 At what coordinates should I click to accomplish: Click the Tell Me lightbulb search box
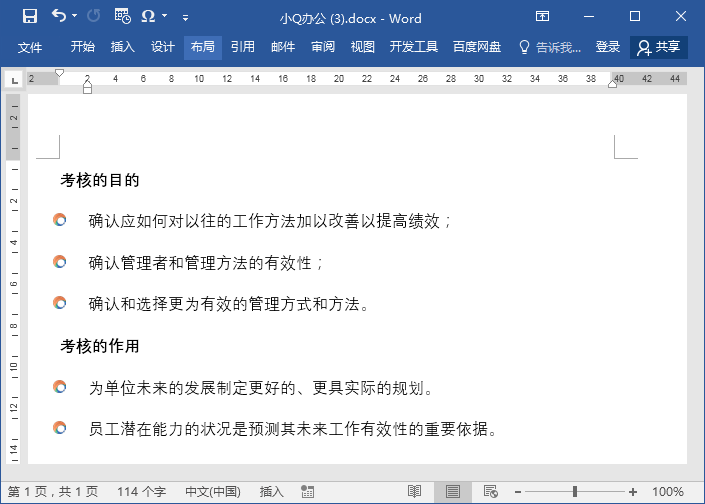click(x=549, y=47)
